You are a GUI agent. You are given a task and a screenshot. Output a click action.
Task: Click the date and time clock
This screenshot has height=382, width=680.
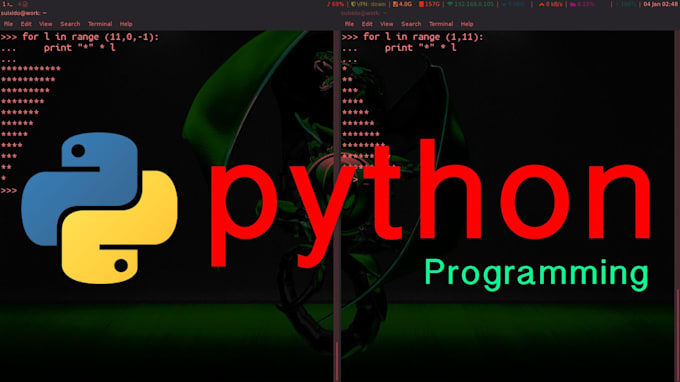point(660,4)
